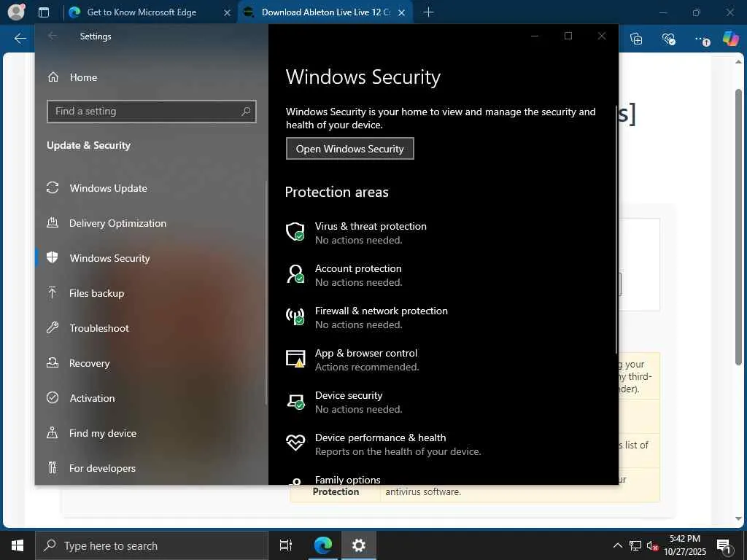Click the Edge Collections icon
Image resolution: width=747 pixels, height=560 pixels.
[x=636, y=39]
